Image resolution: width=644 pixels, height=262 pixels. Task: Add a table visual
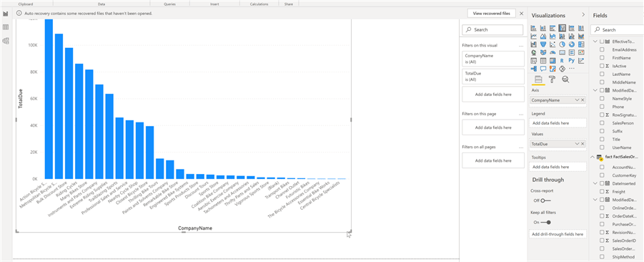pyautogui.click(x=543, y=60)
